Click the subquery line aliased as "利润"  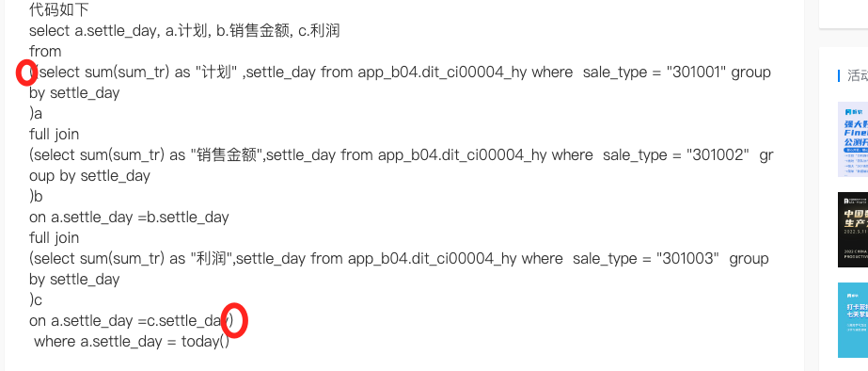pyautogui.click(x=399, y=258)
